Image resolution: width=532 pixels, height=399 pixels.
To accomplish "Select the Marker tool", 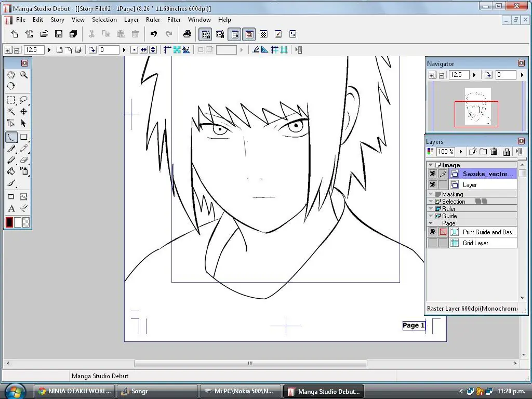I will pos(11,160).
